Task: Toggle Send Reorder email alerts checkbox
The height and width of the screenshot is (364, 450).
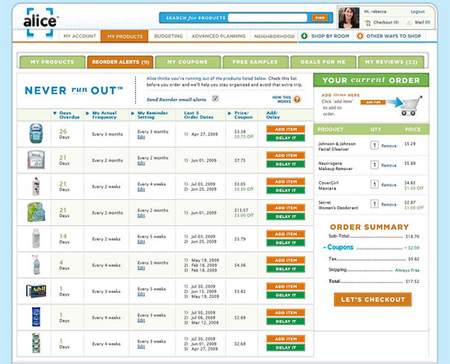Action: 215,98
